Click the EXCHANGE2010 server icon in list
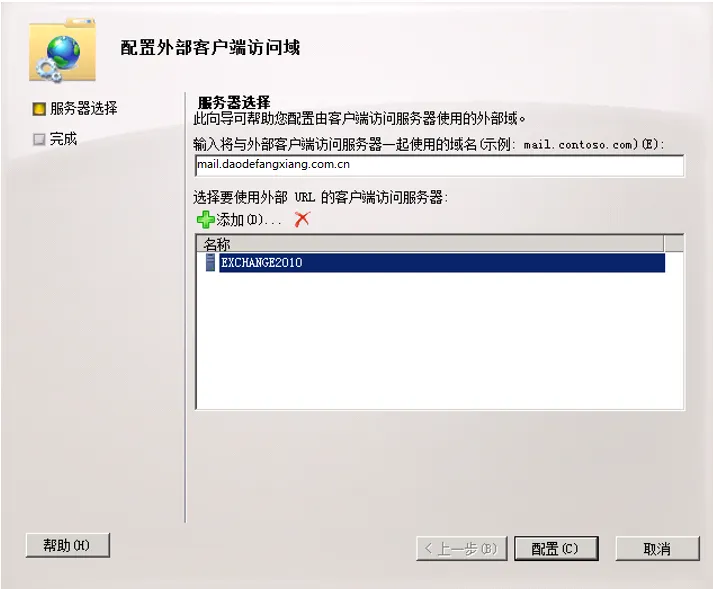713x589 pixels. [x=210, y=262]
